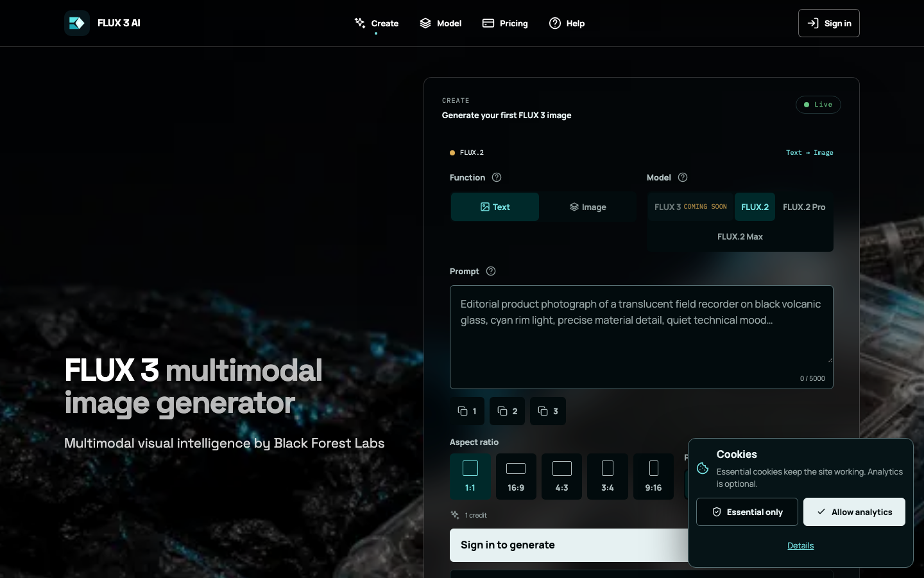Click the Prompt help question icon
This screenshot has height=578, width=924.
[491, 271]
